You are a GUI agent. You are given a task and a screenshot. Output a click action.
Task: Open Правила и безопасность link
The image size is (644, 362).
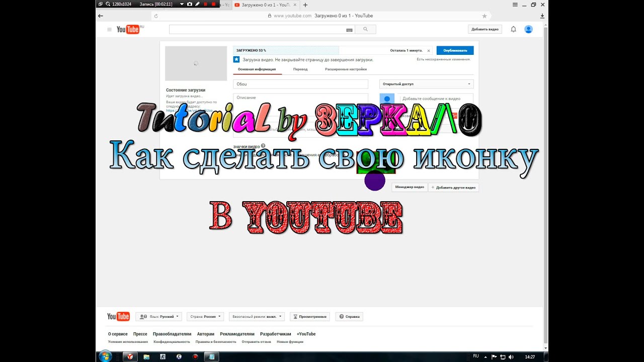(x=216, y=342)
